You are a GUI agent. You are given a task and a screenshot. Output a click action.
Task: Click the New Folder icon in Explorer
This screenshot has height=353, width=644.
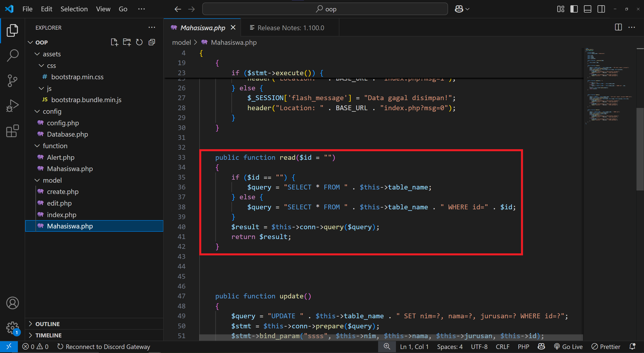coord(127,42)
